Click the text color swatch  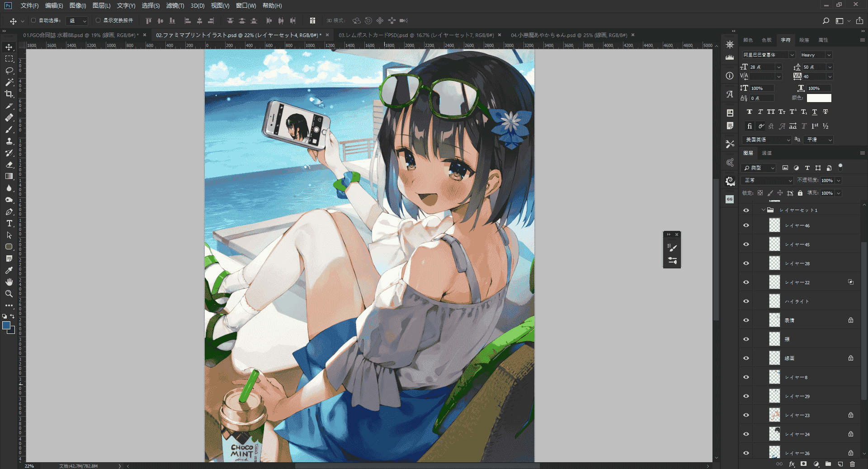pos(819,98)
